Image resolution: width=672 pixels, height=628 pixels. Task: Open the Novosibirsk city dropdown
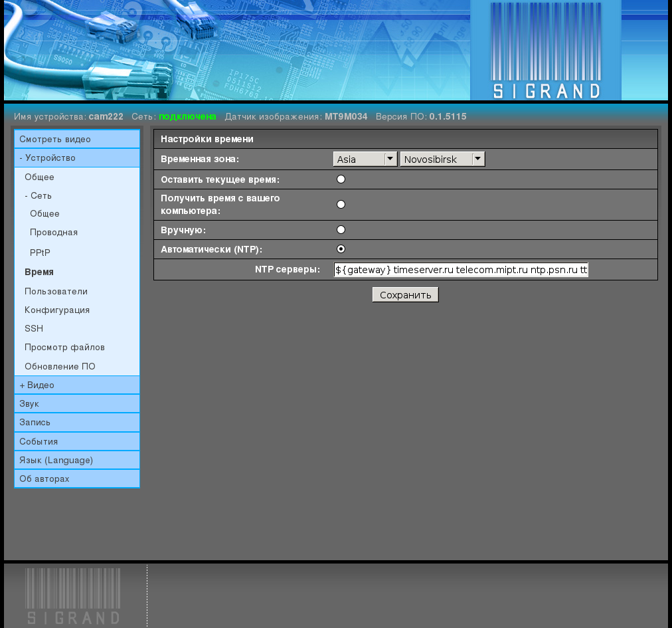click(x=442, y=159)
